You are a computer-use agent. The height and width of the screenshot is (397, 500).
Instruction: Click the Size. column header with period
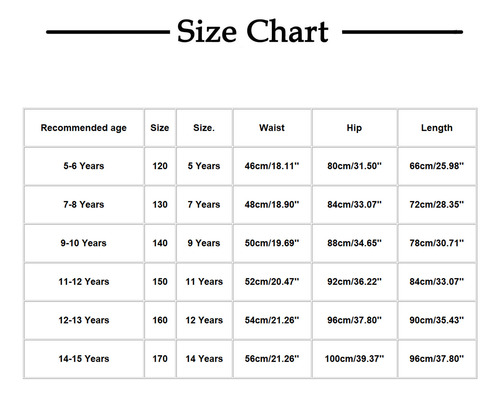click(204, 128)
